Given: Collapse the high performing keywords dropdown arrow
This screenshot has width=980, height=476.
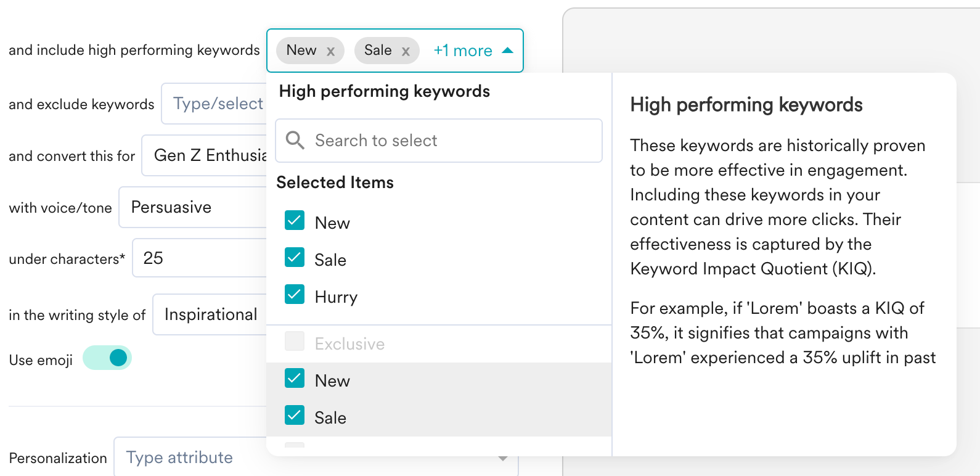Looking at the screenshot, I should tap(508, 51).
